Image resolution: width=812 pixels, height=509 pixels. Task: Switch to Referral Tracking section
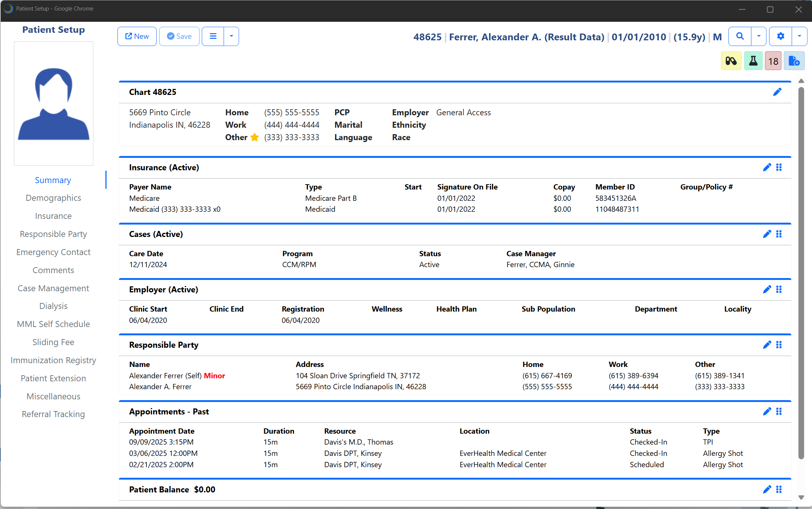click(53, 414)
